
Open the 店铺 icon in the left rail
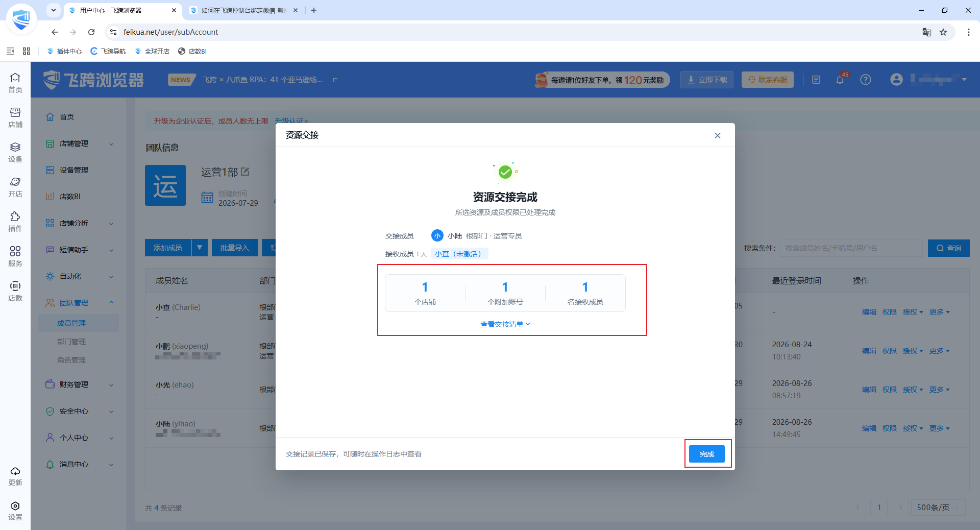click(15, 117)
